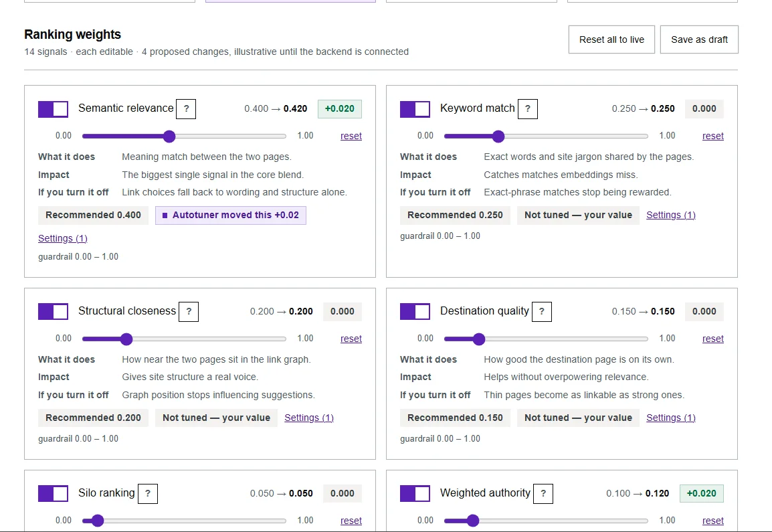772x532 pixels.
Task: Open Keyword match help question mark
Action: point(528,109)
